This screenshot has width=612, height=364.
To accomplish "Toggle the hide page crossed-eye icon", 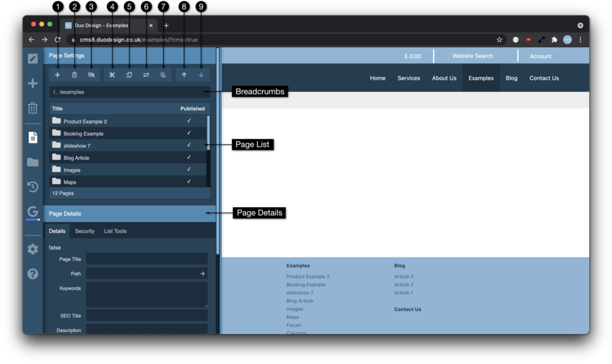I will 91,75.
